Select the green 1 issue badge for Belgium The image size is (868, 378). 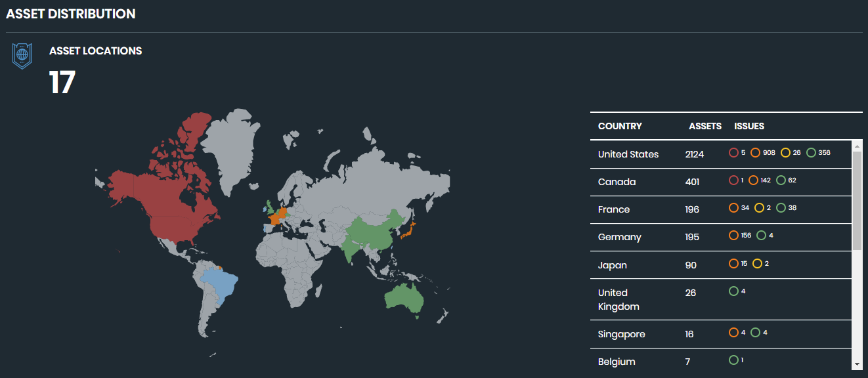coord(733,360)
